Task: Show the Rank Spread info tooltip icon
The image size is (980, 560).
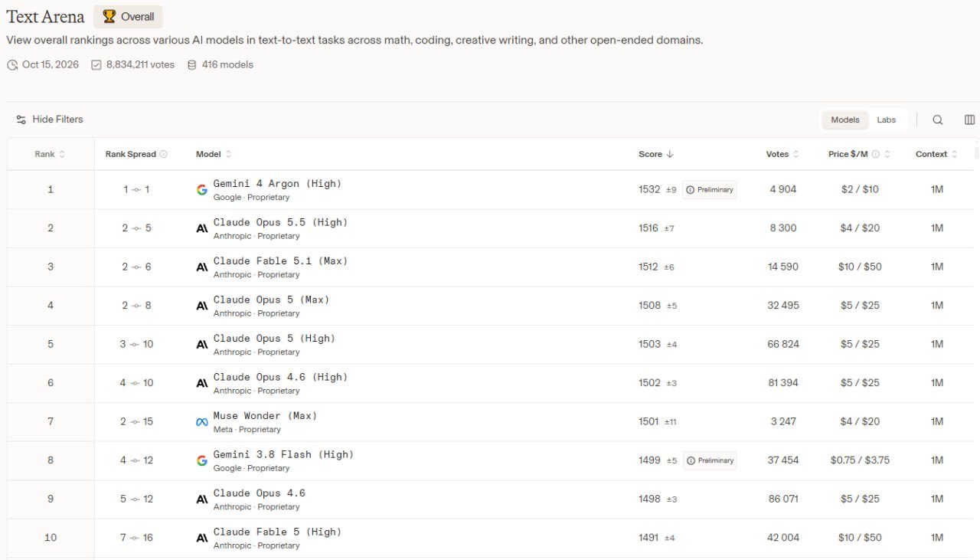Action: [163, 154]
